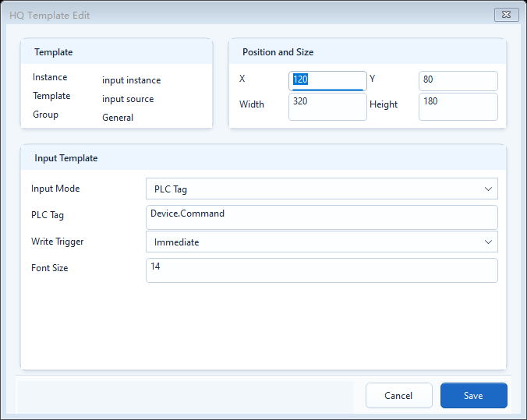This screenshot has height=420, width=527.
Task: Cancel the template edit
Action: coord(398,396)
